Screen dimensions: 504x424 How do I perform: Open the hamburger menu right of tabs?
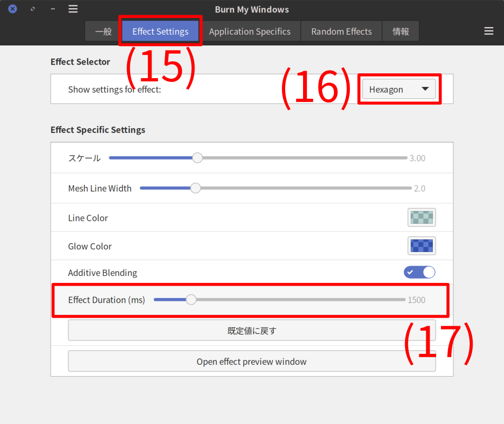coord(489,31)
